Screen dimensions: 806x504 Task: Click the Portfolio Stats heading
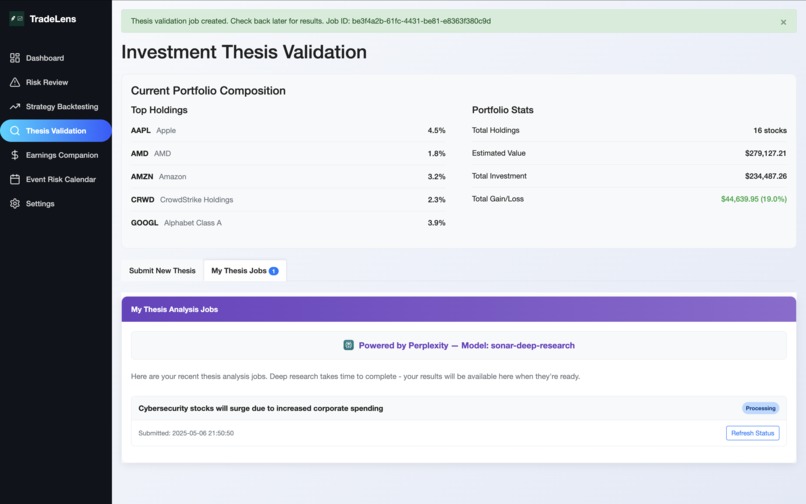tap(503, 110)
